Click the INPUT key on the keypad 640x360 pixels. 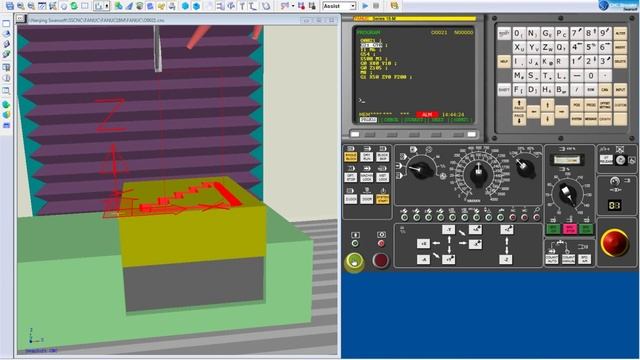point(620,90)
